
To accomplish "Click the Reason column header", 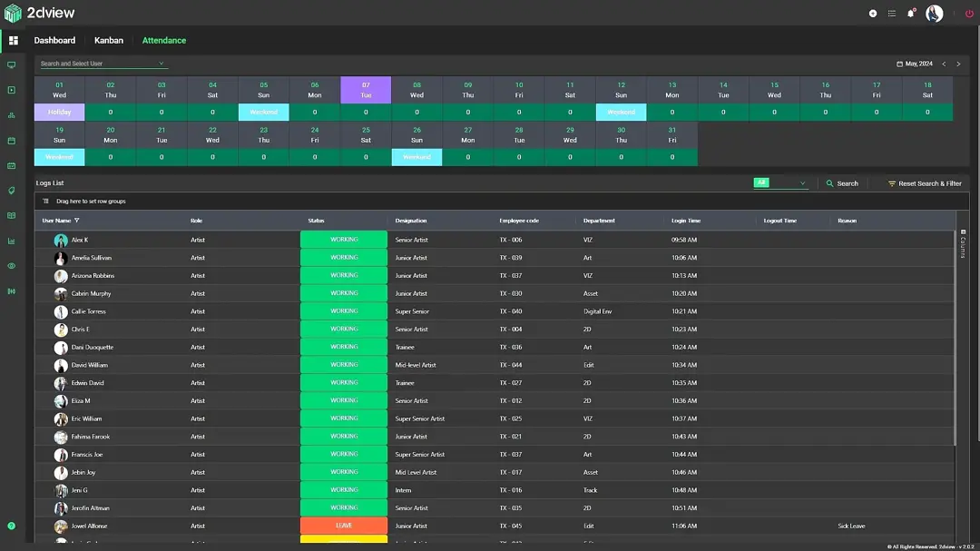I will (x=847, y=221).
